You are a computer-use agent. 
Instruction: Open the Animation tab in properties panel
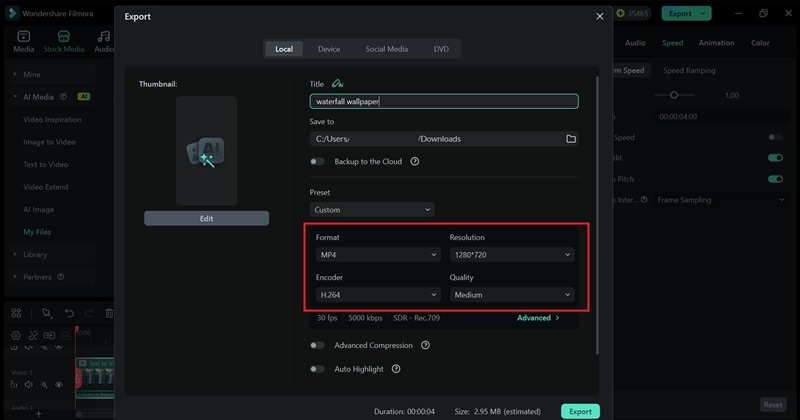716,43
